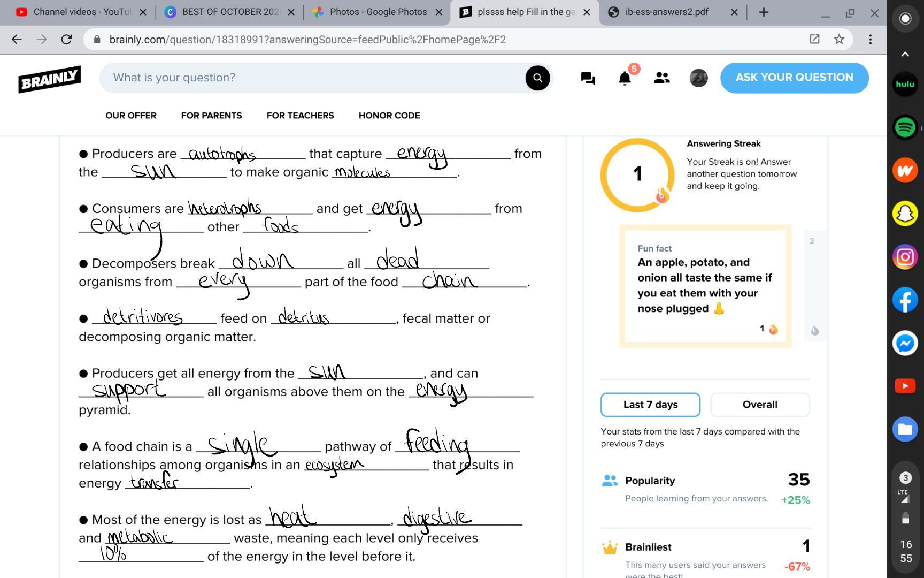The width and height of the screenshot is (924, 578).
Task: Open the Chrome three-dot menu
Action: pyautogui.click(x=871, y=39)
